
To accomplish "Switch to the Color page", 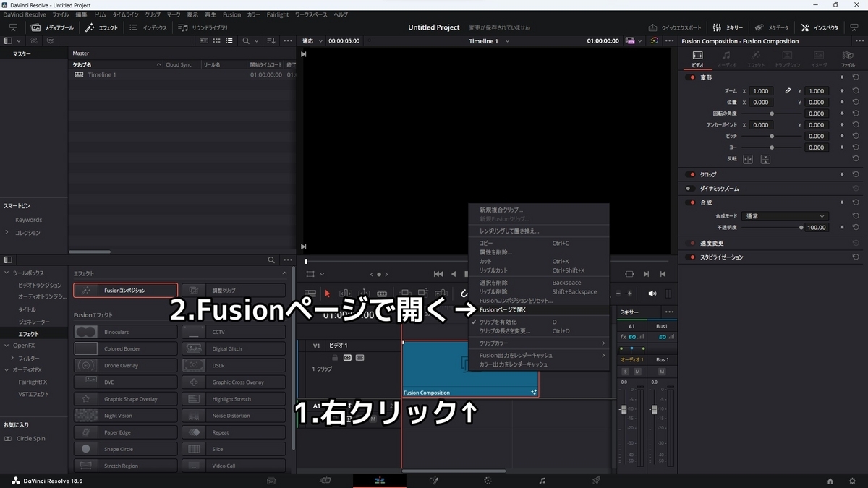I will pos(489,479).
